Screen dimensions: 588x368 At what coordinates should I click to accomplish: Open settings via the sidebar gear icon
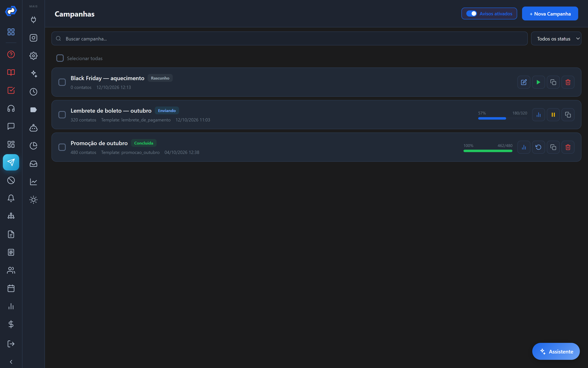(x=33, y=56)
